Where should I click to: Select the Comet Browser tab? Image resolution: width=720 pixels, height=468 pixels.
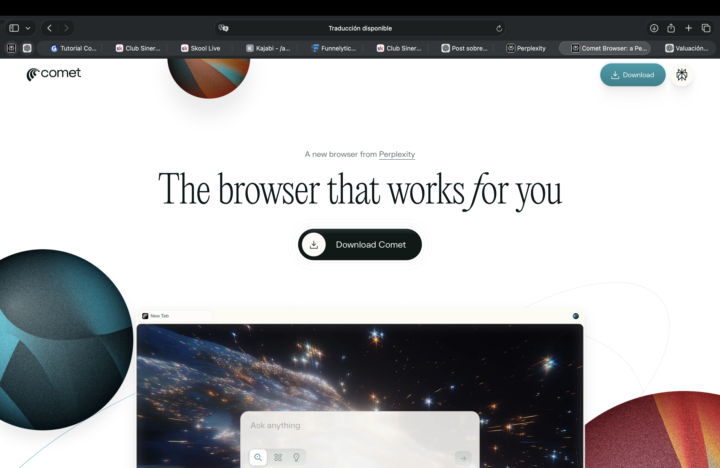(604, 48)
